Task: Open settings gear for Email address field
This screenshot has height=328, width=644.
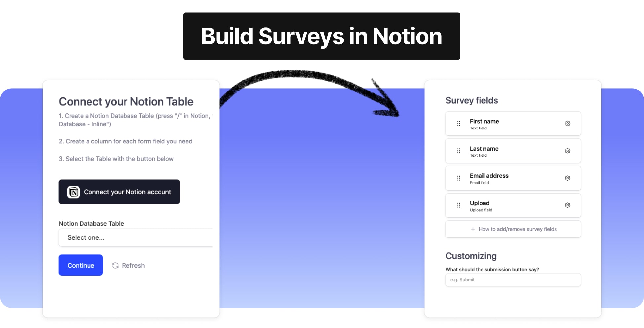Action: (567, 178)
